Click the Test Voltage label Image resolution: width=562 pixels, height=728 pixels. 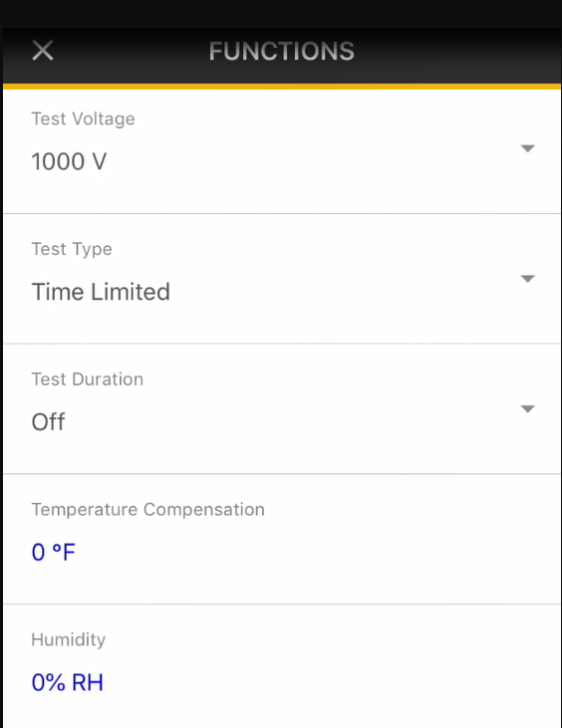(x=83, y=120)
